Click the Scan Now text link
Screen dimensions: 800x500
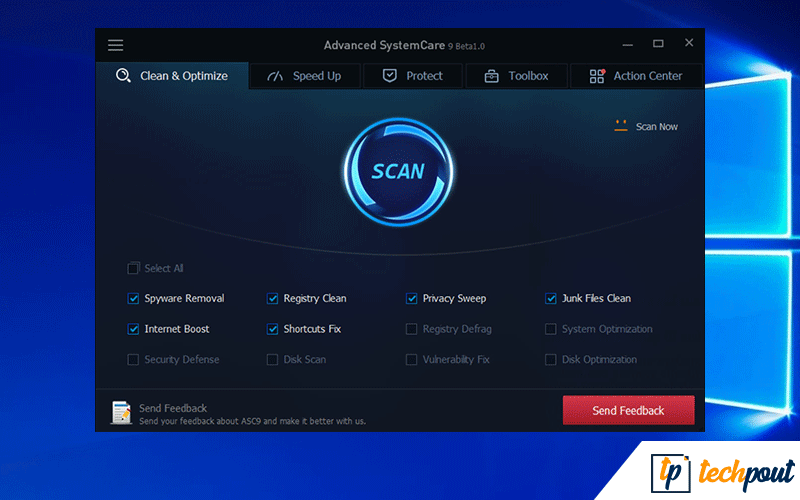pyautogui.click(x=657, y=127)
